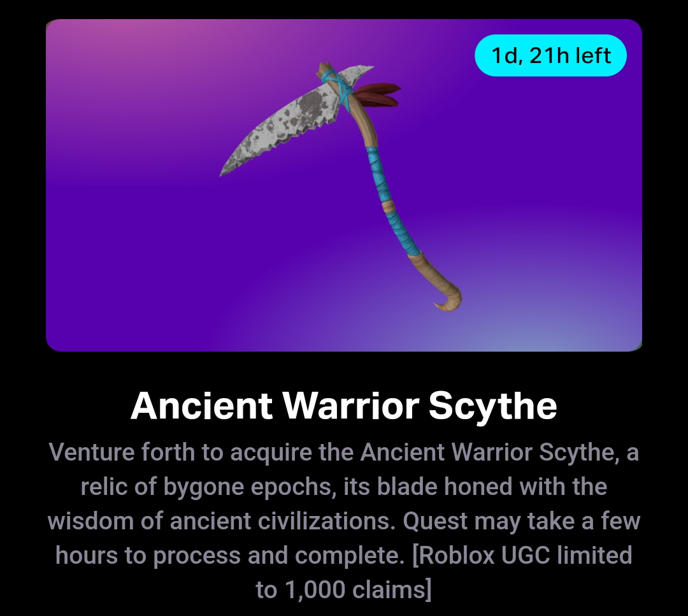Click 'Quest may take a few' sentence
688x616 pixels.
[522, 521]
